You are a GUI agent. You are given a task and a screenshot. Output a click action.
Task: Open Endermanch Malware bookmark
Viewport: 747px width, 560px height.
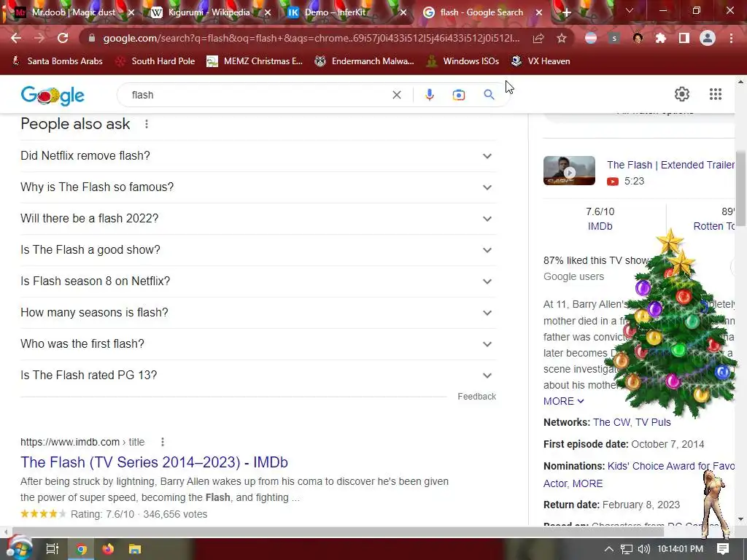pyautogui.click(x=365, y=61)
